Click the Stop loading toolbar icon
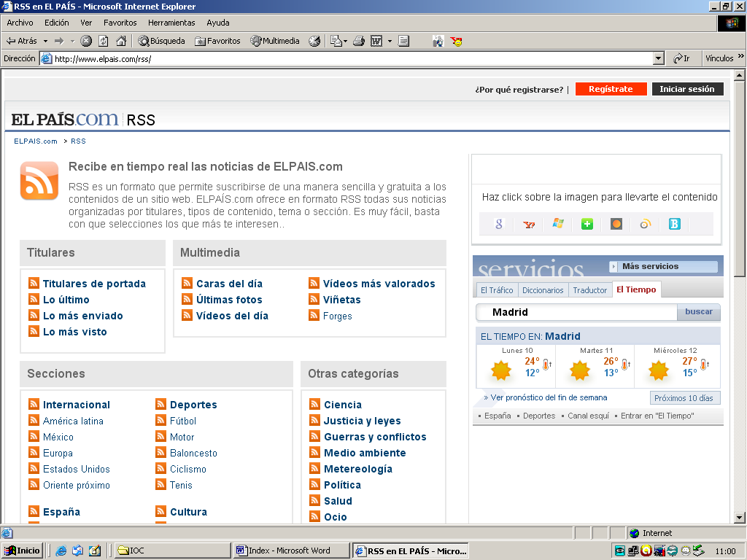The width and height of the screenshot is (747, 560). 86,42
